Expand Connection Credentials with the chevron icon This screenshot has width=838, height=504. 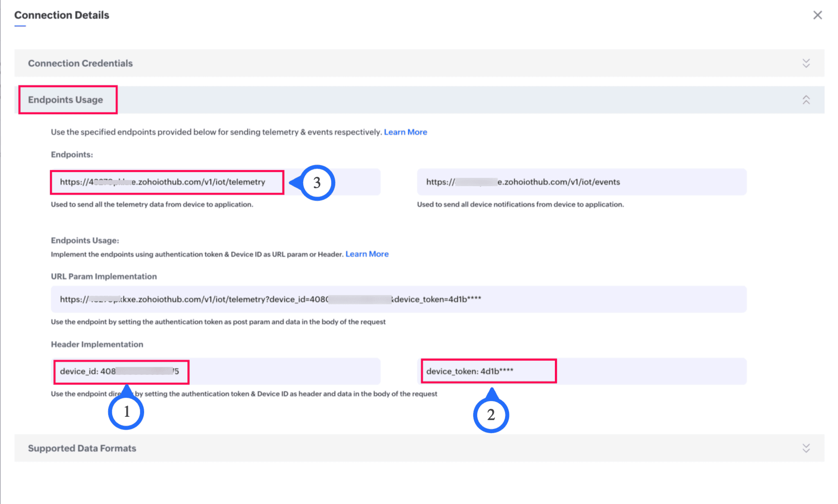(806, 63)
